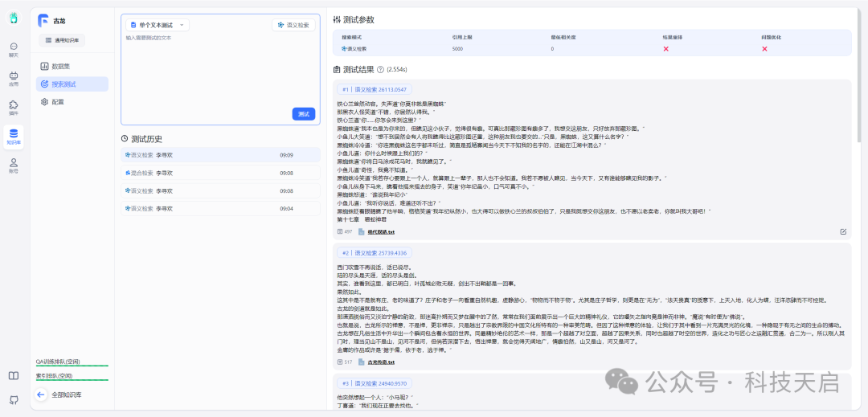
Task: Click the 最低相关度 value 0
Action: [552, 49]
